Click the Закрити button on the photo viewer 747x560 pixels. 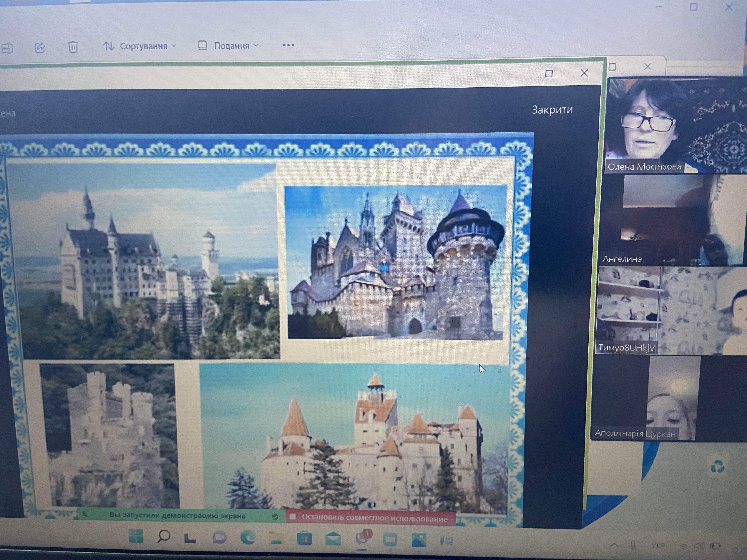click(552, 110)
